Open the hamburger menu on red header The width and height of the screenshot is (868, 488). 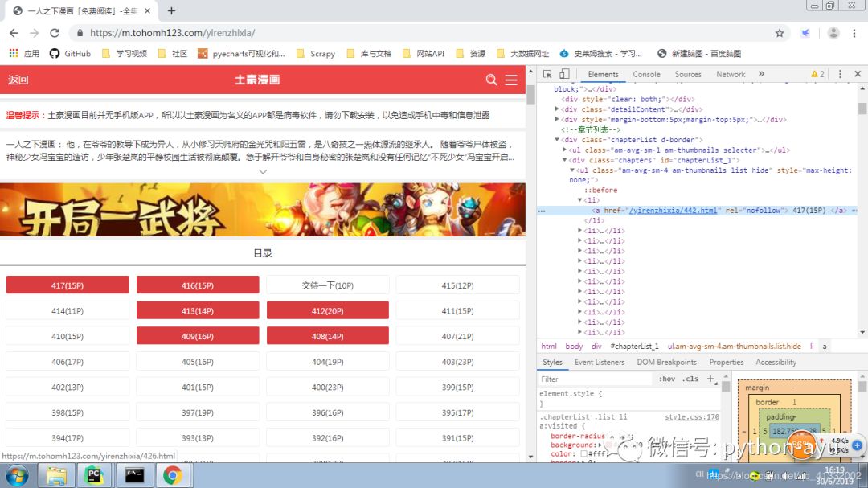[x=511, y=80]
